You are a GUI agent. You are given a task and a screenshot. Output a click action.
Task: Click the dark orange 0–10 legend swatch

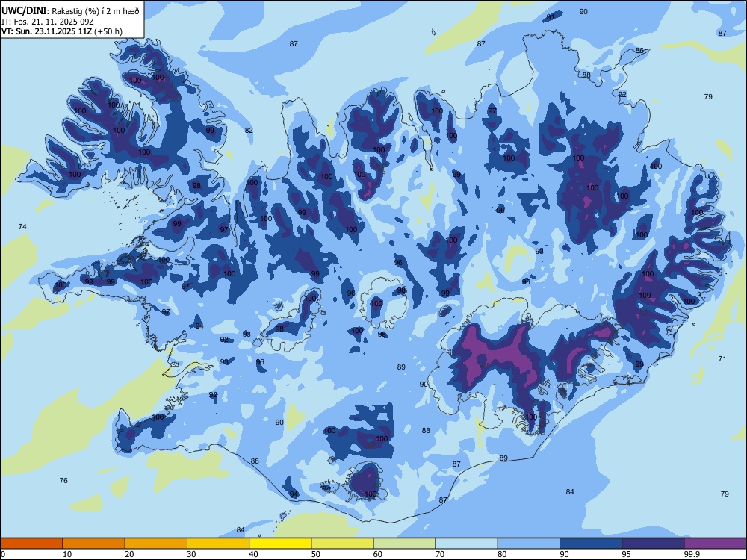pos(31,544)
